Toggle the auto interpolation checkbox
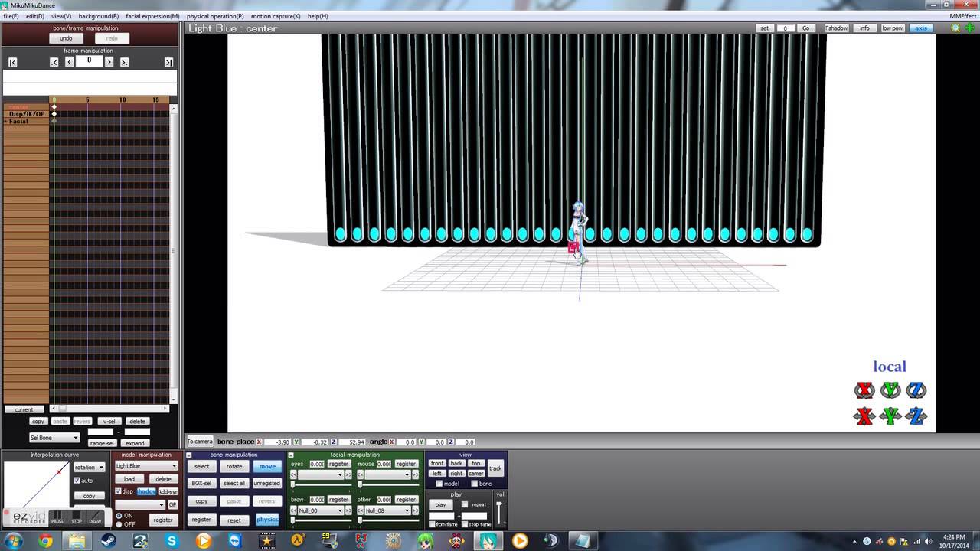The width and height of the screenshot is (980, 551). (77, 481)
